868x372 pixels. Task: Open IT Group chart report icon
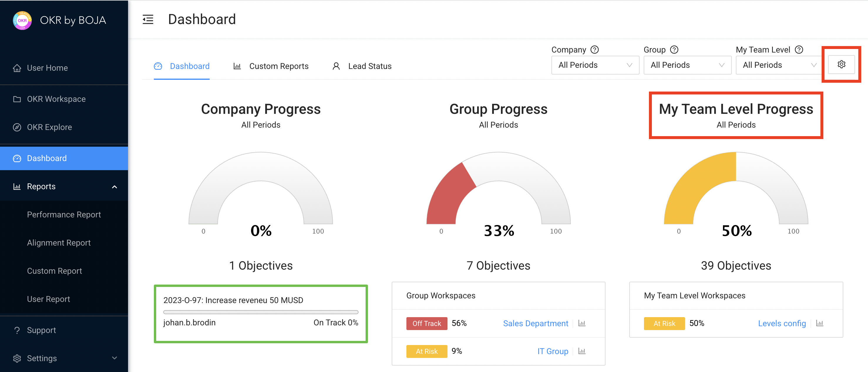click(x=582, y=351)
